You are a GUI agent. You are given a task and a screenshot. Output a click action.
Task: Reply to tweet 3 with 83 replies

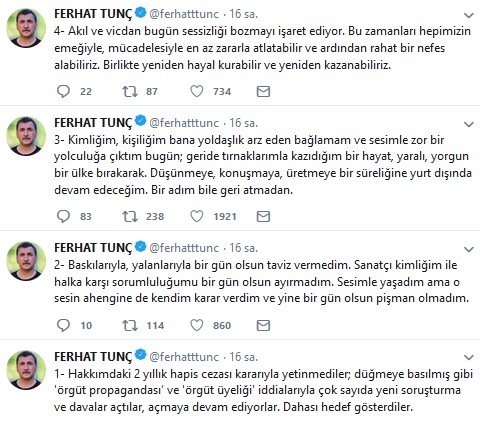[x=63, y=216]
